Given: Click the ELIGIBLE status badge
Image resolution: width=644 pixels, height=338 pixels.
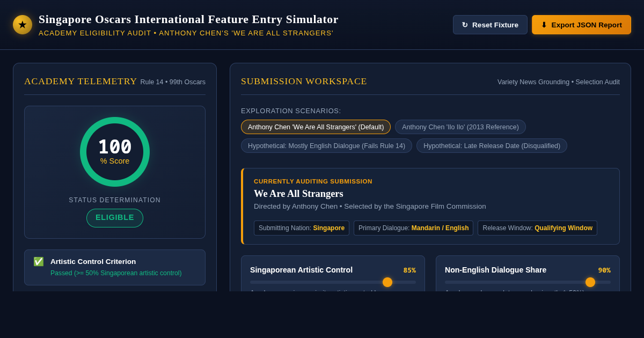Looking at the screenshot, I should click(x=115, y=218).
